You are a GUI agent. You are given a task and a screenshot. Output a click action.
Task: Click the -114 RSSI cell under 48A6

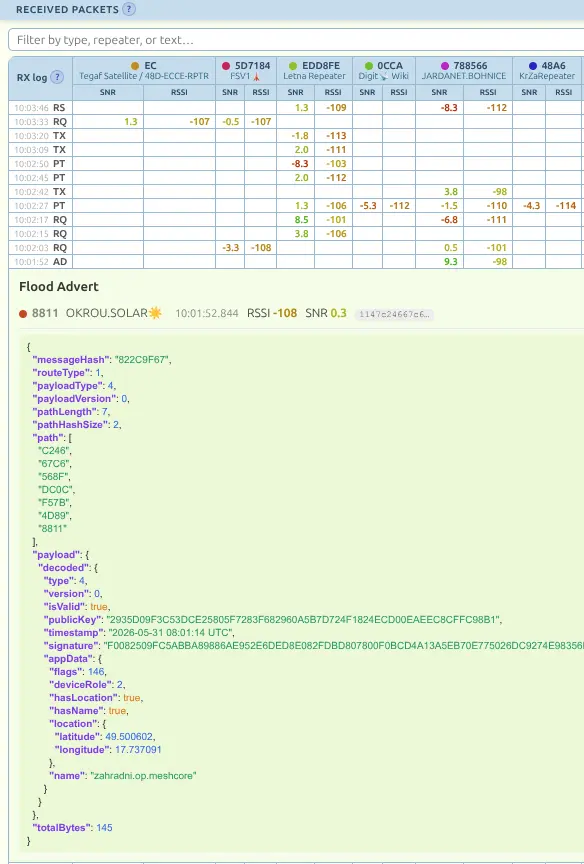coord(564,206)
